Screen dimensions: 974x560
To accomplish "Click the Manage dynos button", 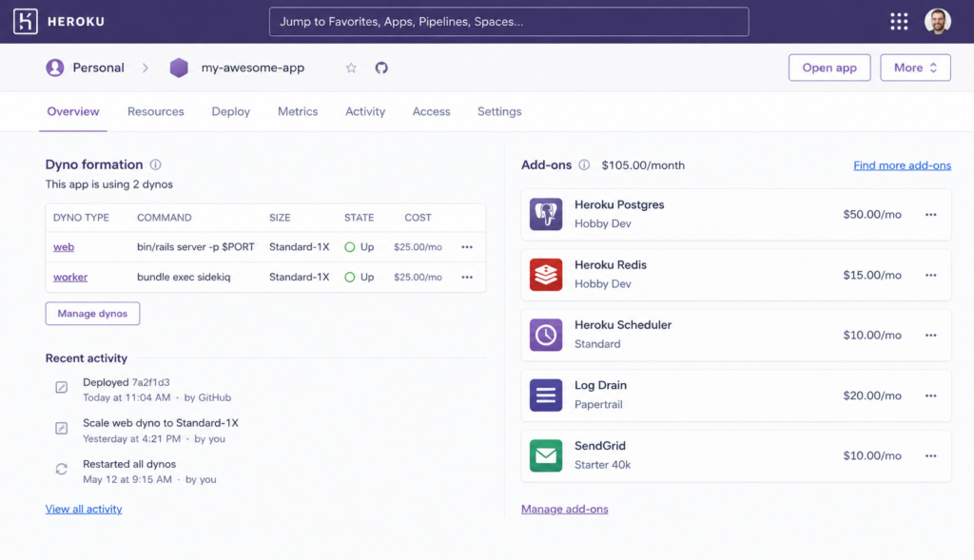I will click(92, 314).
